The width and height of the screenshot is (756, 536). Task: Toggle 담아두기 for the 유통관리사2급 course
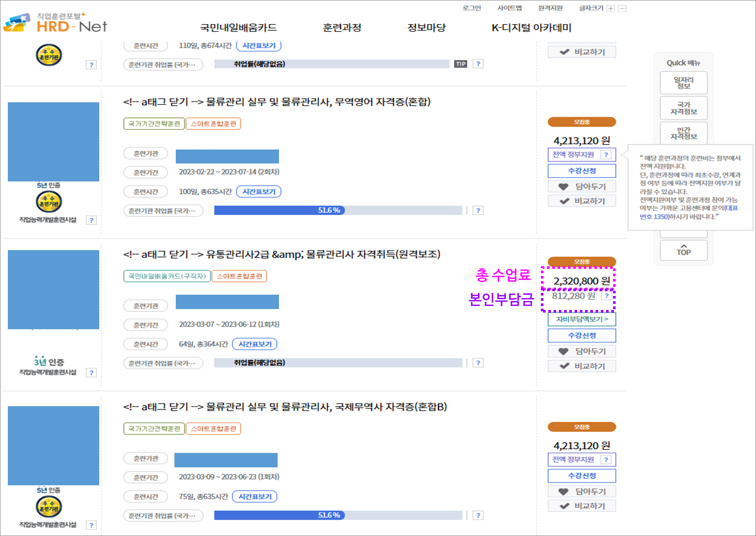click(x=582, y=351)
